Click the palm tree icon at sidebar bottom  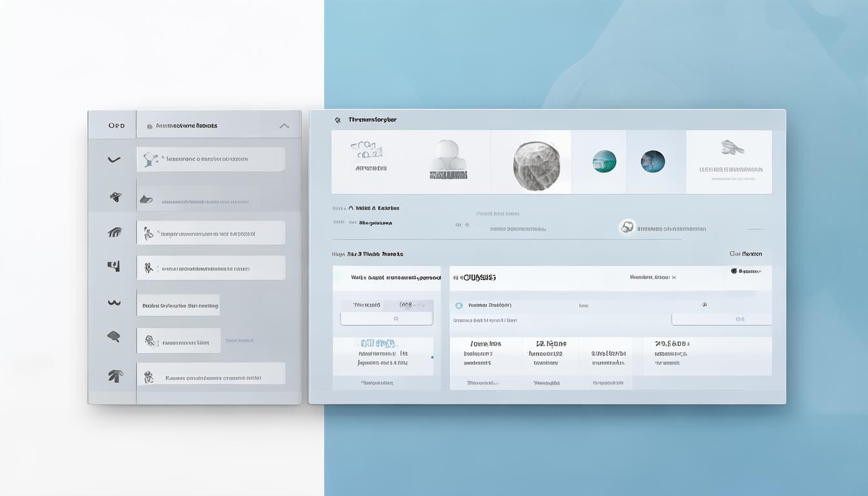pyautogui.click(x=114, y=374)
